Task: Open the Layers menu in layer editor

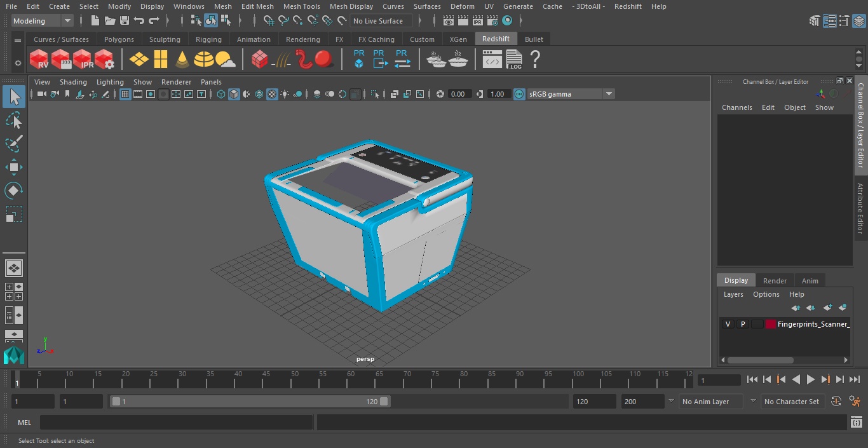Action: (x=733, y=294)
